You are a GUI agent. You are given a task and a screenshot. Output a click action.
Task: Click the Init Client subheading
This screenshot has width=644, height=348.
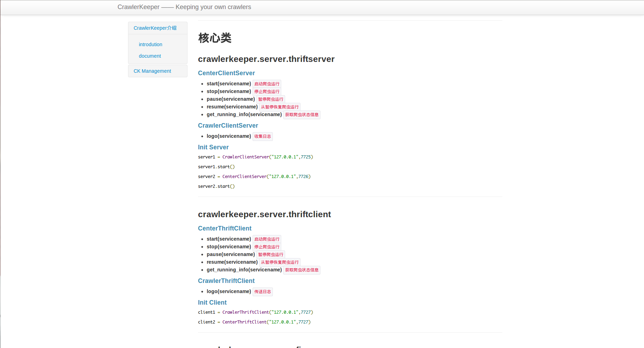(x=212, y=303)
